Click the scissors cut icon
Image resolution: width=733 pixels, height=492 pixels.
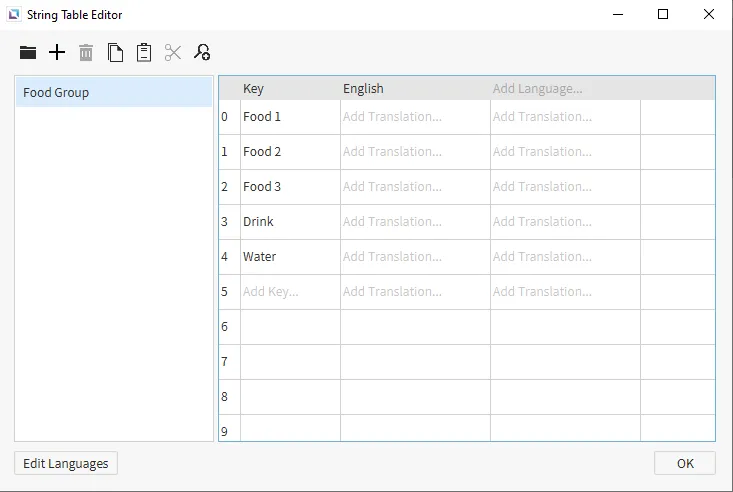(x=173, y=53)
